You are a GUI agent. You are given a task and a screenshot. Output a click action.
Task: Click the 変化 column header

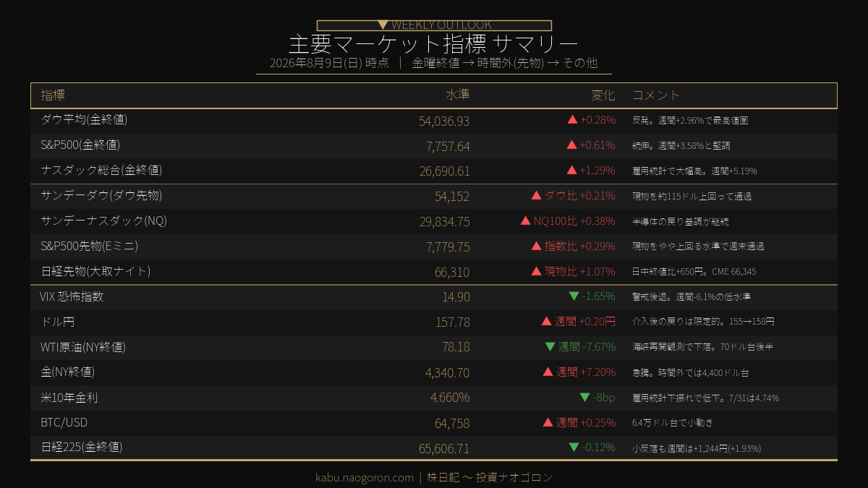coord(603,95)
